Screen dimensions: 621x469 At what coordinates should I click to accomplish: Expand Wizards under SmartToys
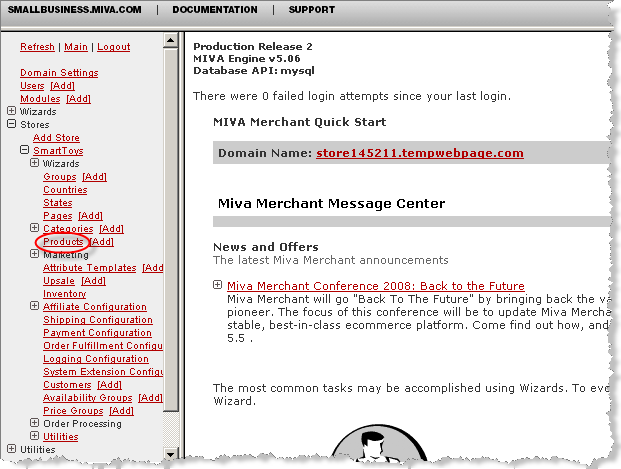click(x=34, y=163)
